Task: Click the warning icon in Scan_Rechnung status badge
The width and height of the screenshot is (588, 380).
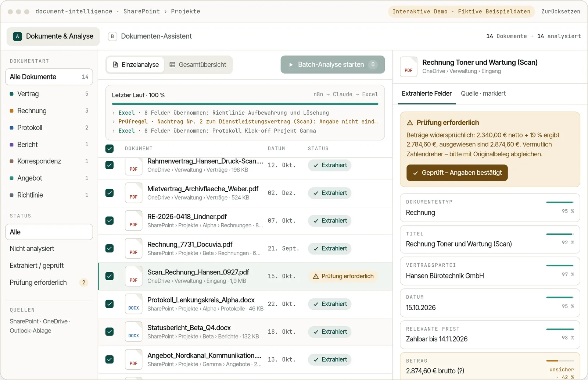Action: [316, 276]
